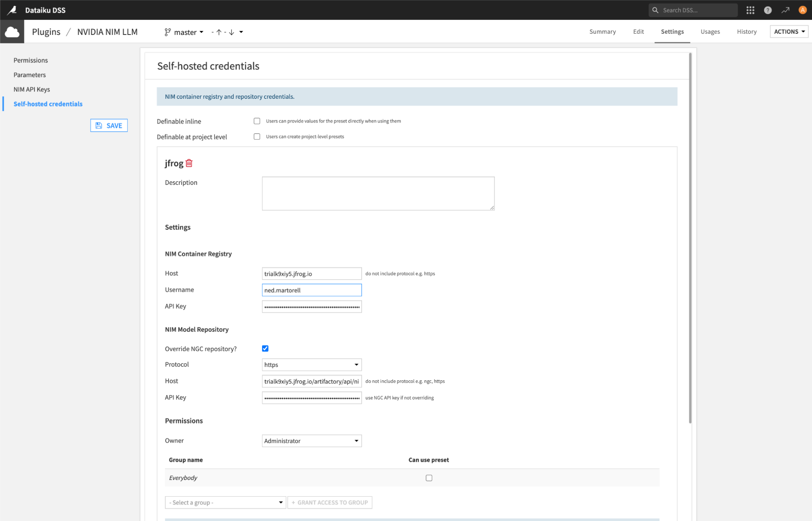812x521 pixels.
Task: Open the ACTIONS button menu
Action: point(788,32)
